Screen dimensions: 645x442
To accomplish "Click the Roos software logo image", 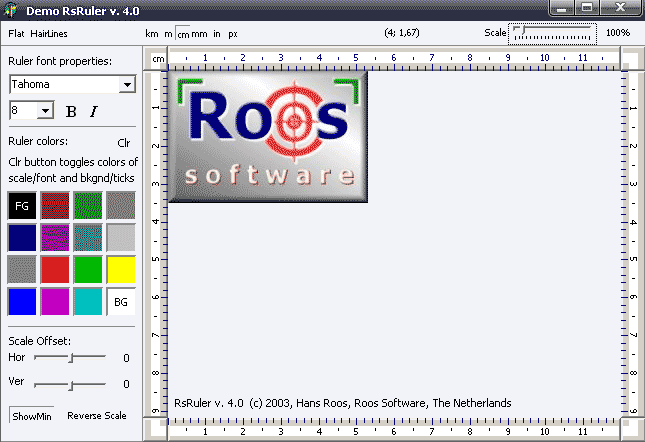I will coord(268,137).
